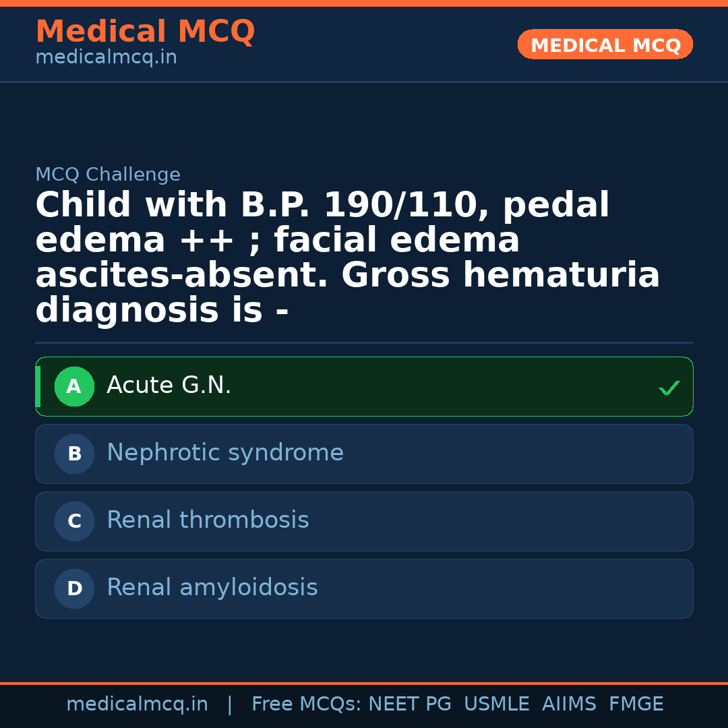Click the 'MCQ Challenge' label
The image size is (728, 728).
(108, 175)
